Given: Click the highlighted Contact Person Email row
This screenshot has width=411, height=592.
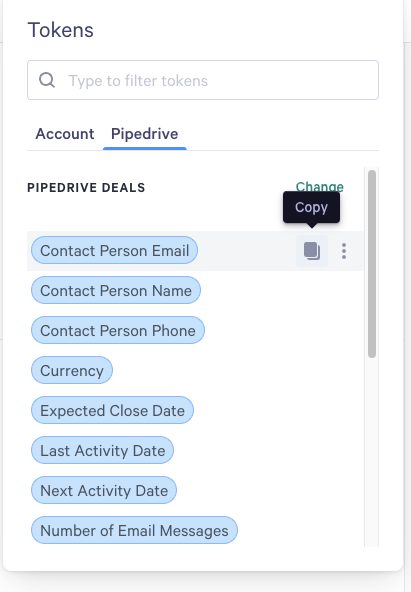Looking at the screenshot, I should 195,251.
